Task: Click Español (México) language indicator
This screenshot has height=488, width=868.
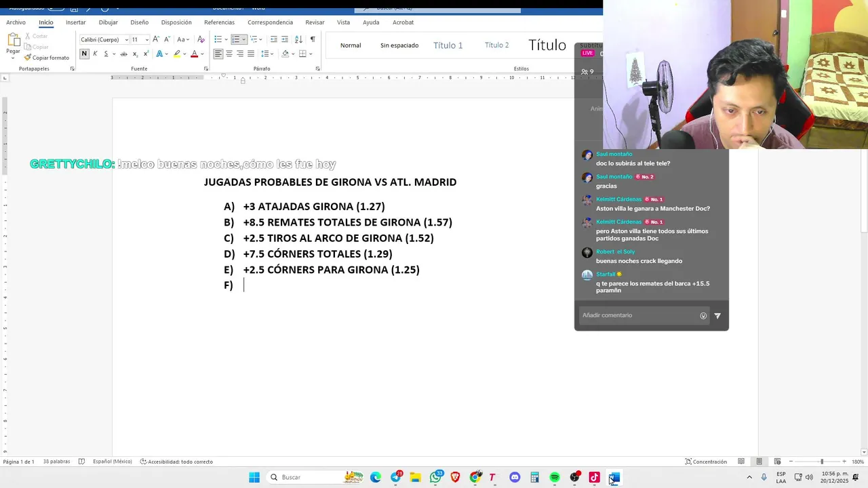Action: tap(113, 462)
